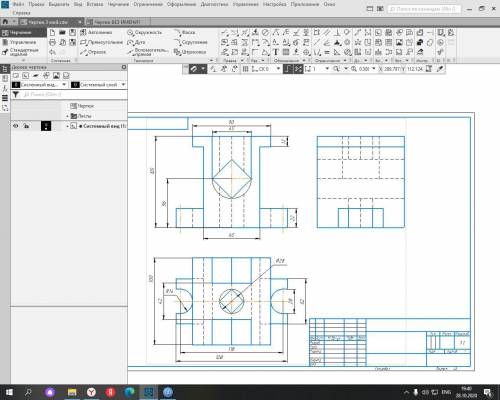The image size is (500, 400).
Task: Select the Фаска chamfer tool
Action: click(x=185, y=32)
